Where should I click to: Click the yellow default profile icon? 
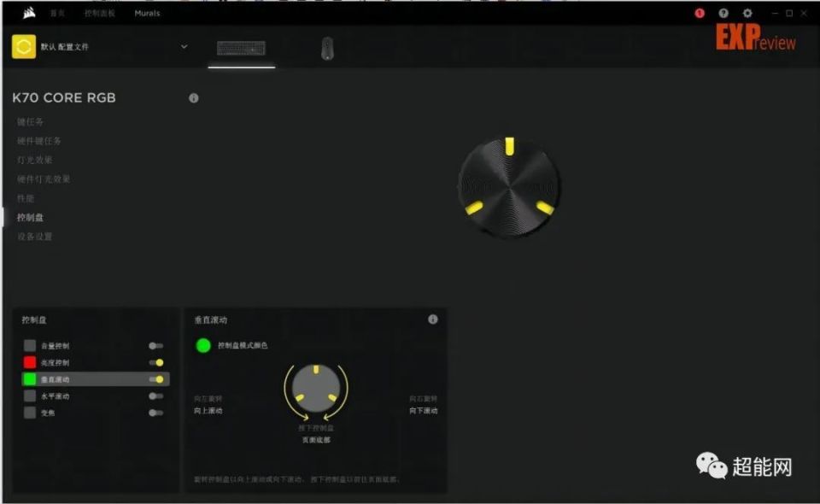point(24,46)
